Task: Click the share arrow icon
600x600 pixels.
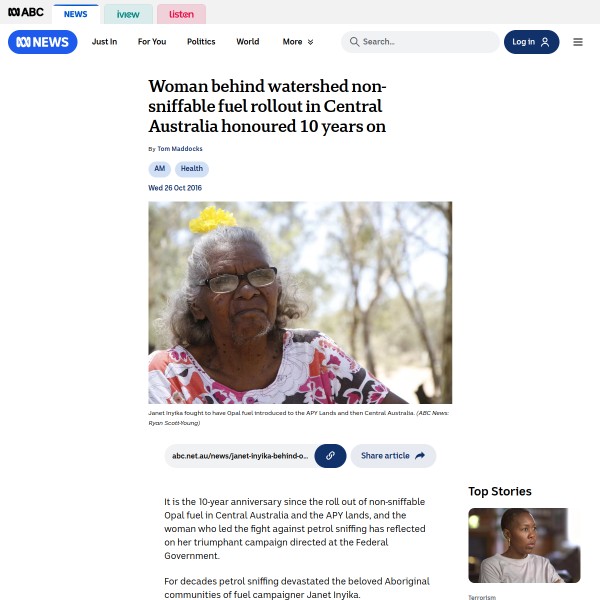Action: 420,455
